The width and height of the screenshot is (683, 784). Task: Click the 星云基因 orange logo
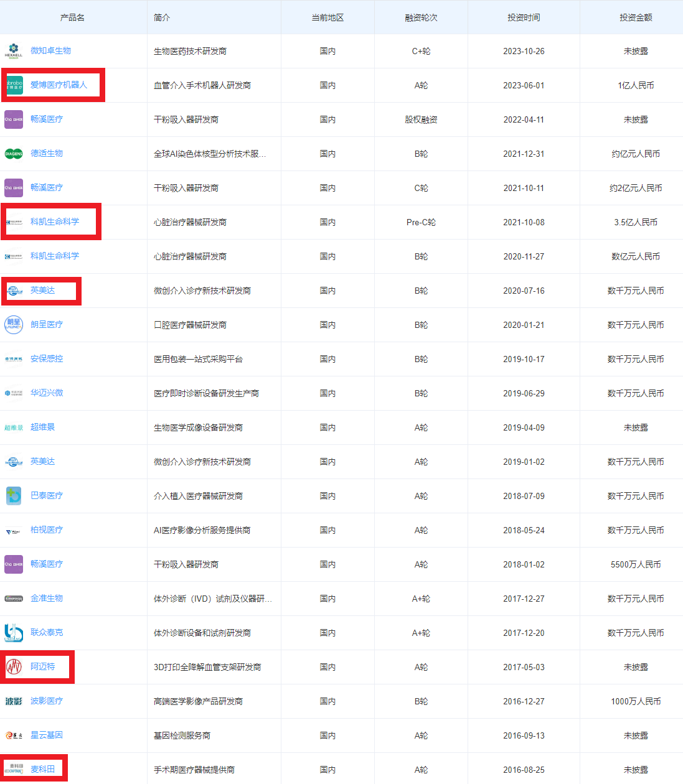[x=14, y=735]
